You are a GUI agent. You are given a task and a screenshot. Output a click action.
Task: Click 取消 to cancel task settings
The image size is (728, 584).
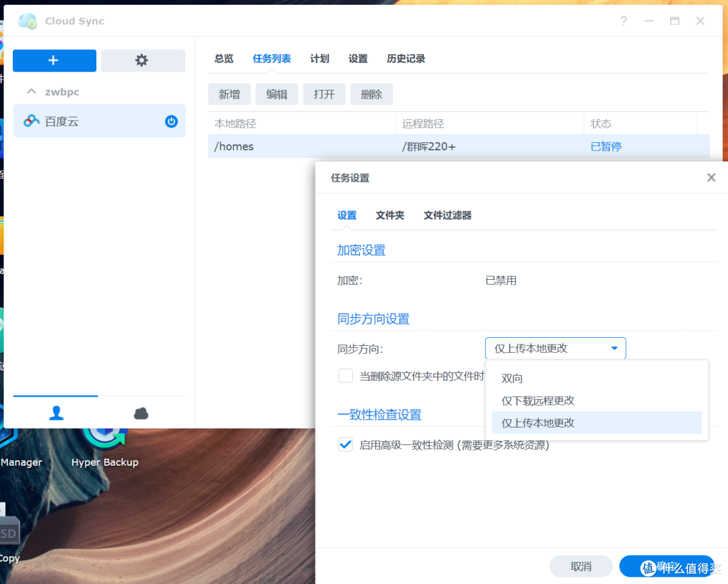click(581, 566)
